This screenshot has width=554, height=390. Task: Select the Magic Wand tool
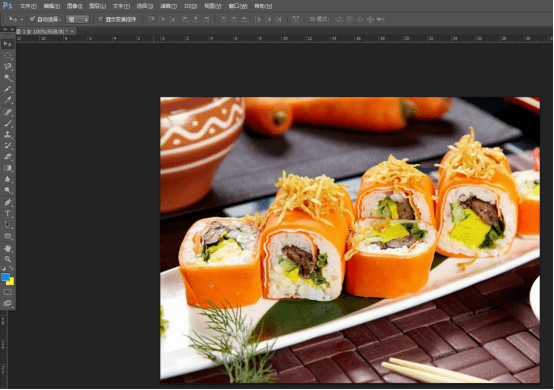pyautogui.click(x=8, y=78)
